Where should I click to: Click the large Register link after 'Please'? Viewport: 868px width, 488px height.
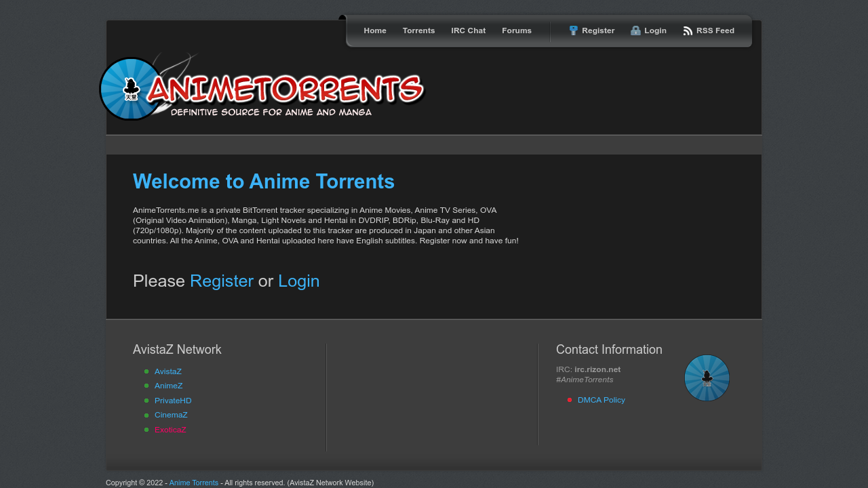coord(222,281)
